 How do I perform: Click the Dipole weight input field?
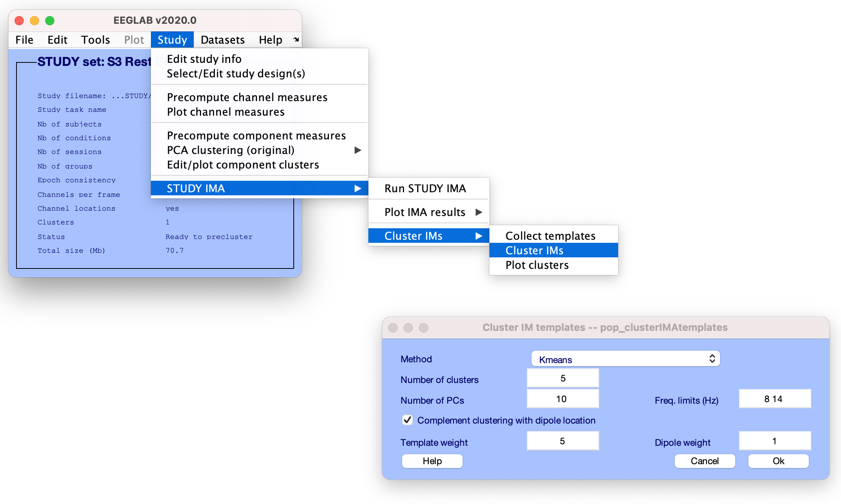coord(774,441)
